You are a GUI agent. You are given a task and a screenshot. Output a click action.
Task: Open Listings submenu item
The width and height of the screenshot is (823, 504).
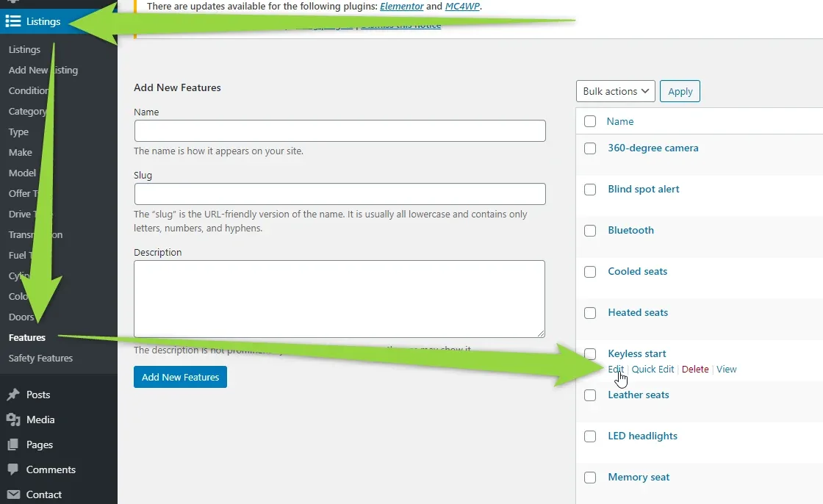coord(24,49)
